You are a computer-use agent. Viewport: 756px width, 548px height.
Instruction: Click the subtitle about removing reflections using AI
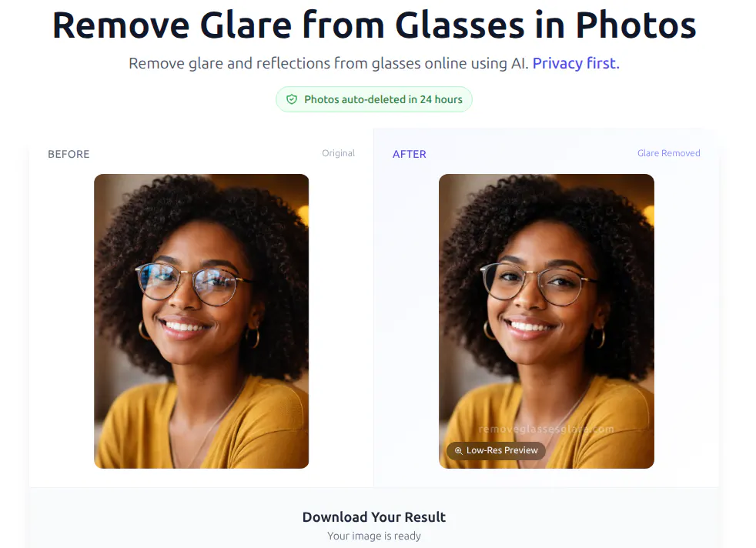point(329,63)
